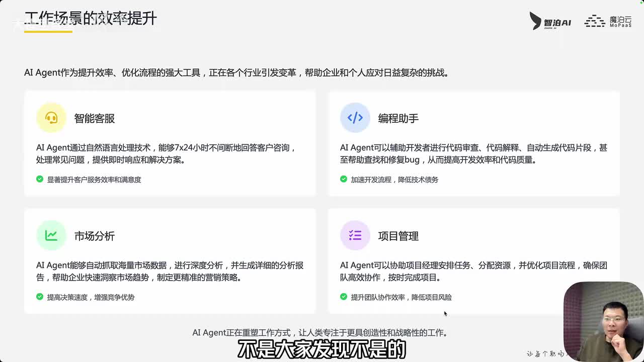Click the text 显著提升客户服务效率和满意度
This screenshot has height=362, width=644.
[x=94, y=179]
